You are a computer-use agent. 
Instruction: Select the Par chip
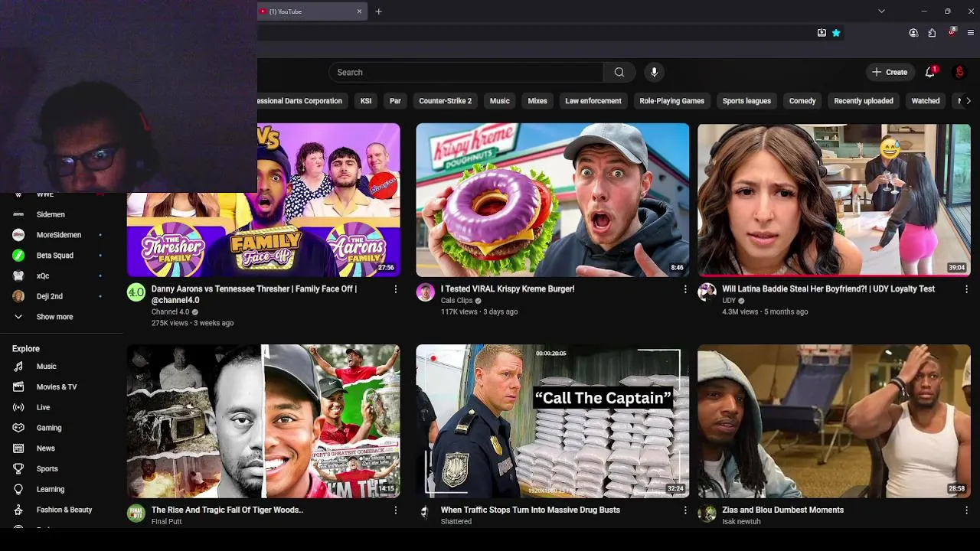coord(395,101)
